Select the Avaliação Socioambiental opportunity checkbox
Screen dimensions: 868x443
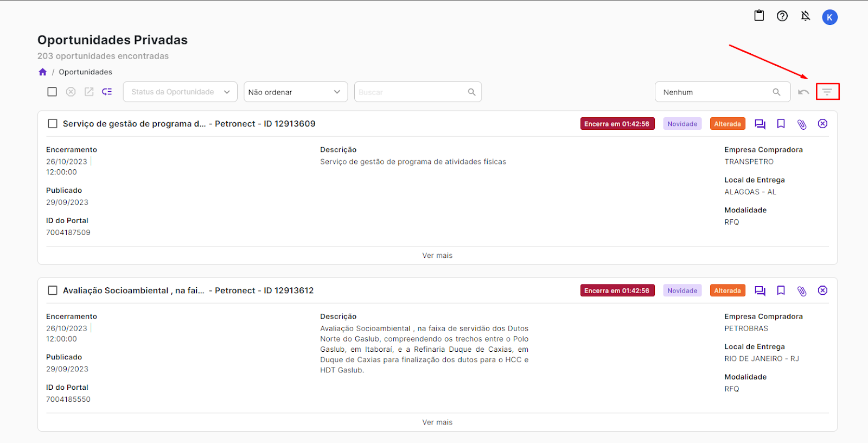53,290
